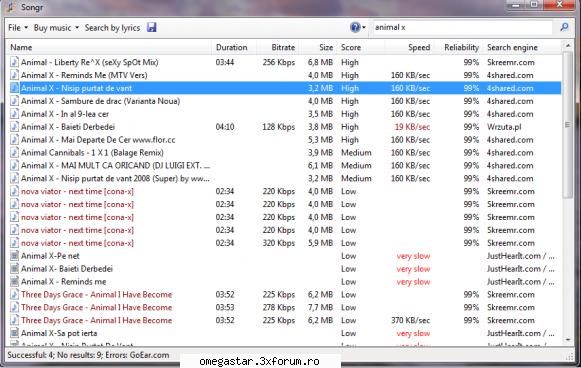Screen dimensions: 581x368
Task: Click the video icon of Animal X - Reminds me
Action: click(x=14, y=282)
